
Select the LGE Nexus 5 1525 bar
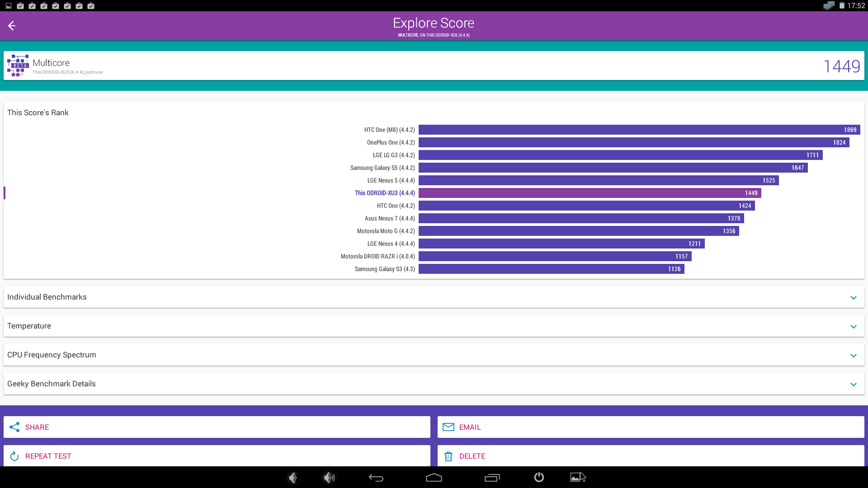[x=599, y=180]
